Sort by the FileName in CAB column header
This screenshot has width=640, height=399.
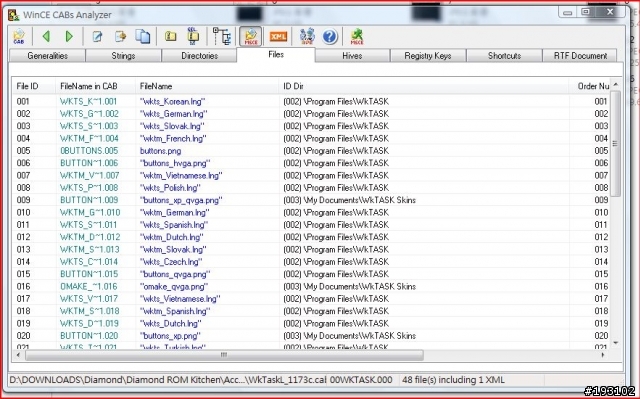point(96,86)
